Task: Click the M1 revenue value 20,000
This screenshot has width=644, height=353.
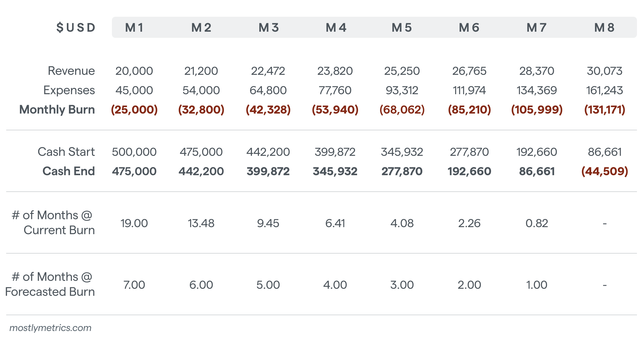Action: pyautogui.click(x=134, y=71)
